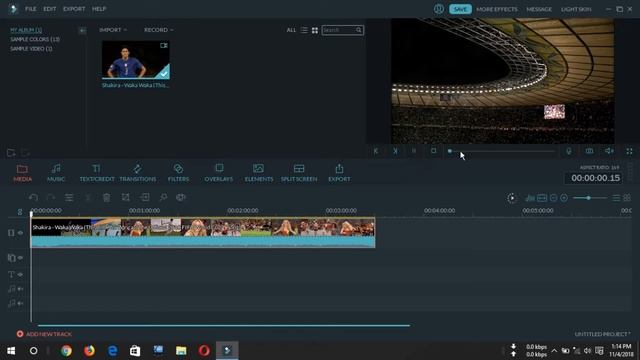640x360 pixels.
Task: Open the Music library tab
Action: tap(56, 173)
